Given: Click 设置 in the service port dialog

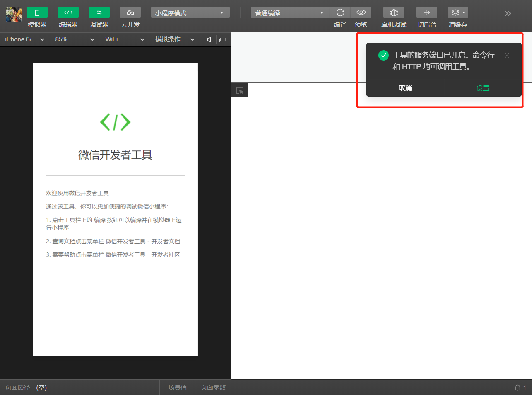Looking at the screenshot, I should pos(483,87).
